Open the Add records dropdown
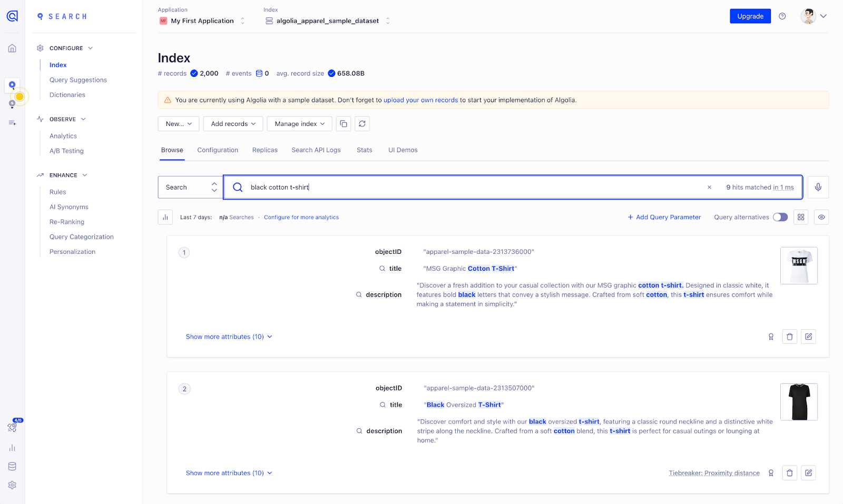 233,124
